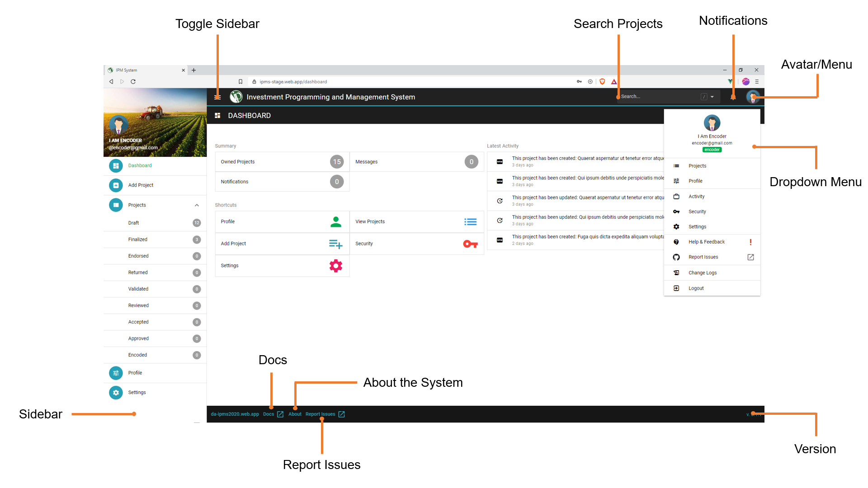Click the red exclamation on Help & Feedback
The image size is (868, 488).
click(750, 242)
